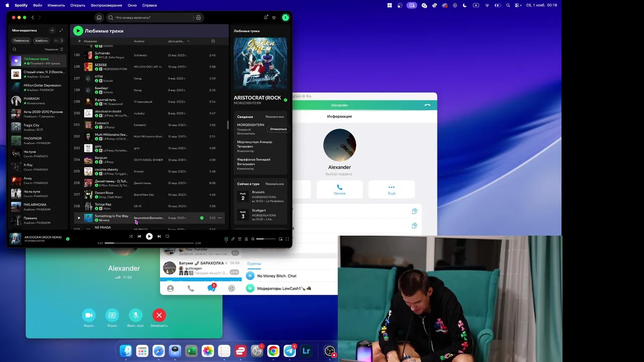Screen dimensions: 644x362
Task: Open the Connect to a device icon
Action: click(x=246, y=239)
